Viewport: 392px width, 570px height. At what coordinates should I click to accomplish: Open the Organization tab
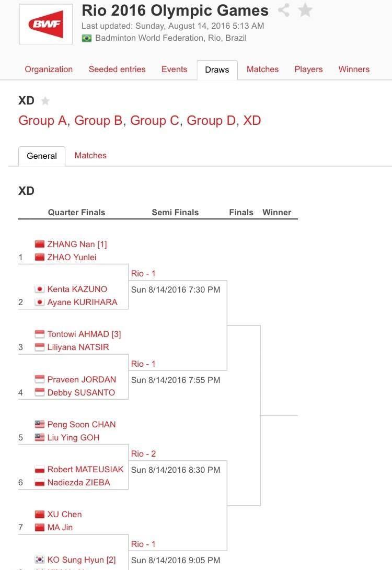pyautogui.click(x=49, y=69)
